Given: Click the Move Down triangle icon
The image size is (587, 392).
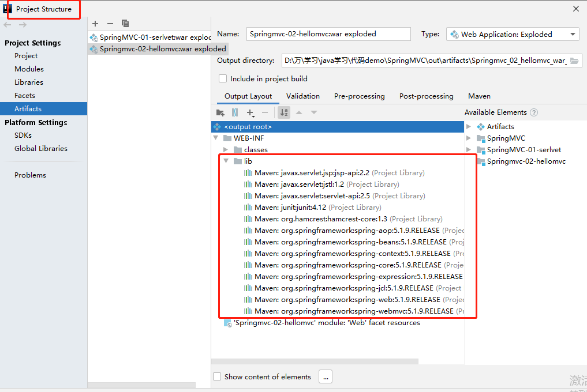Looking at the screenshot, I should pos(314,112).
